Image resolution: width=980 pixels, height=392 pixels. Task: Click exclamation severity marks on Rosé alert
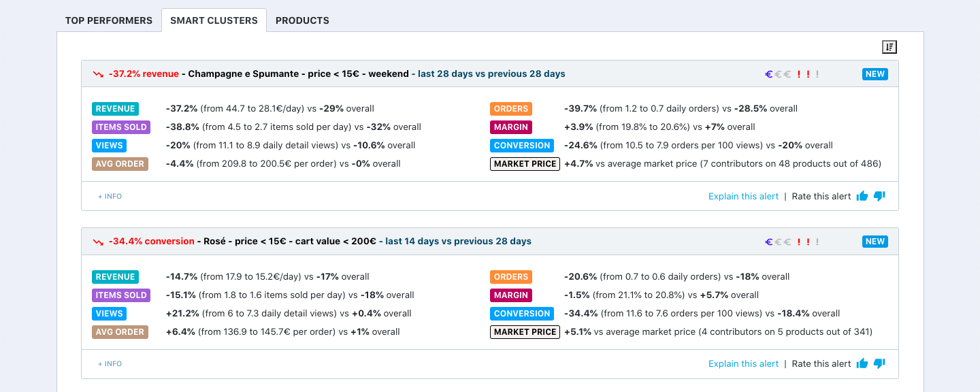[808, 242]
